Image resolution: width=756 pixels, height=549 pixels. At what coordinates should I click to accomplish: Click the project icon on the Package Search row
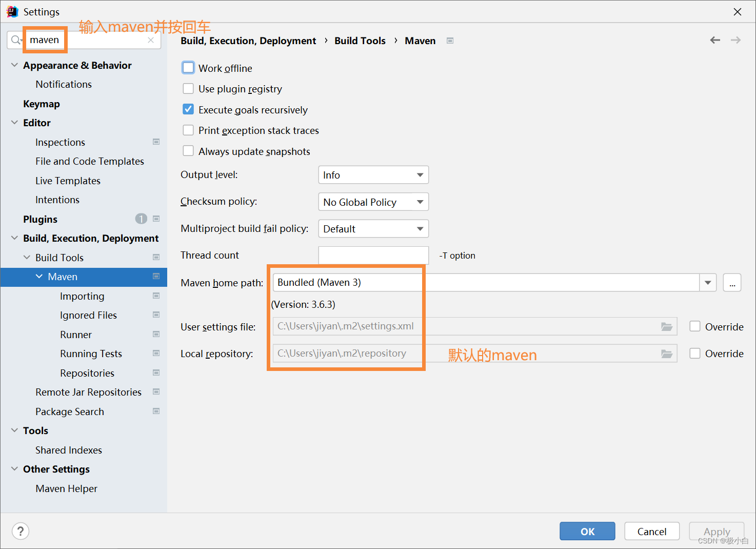156,411
